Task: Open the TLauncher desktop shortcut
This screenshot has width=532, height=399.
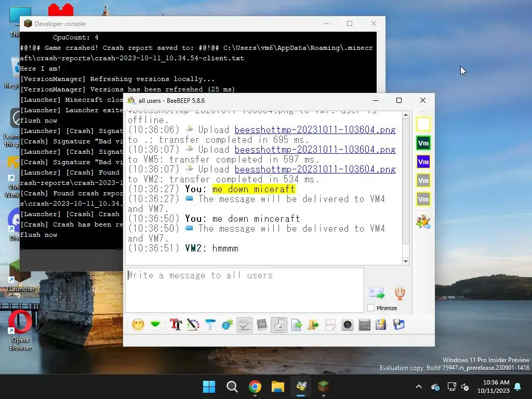Action: [20, 276]
